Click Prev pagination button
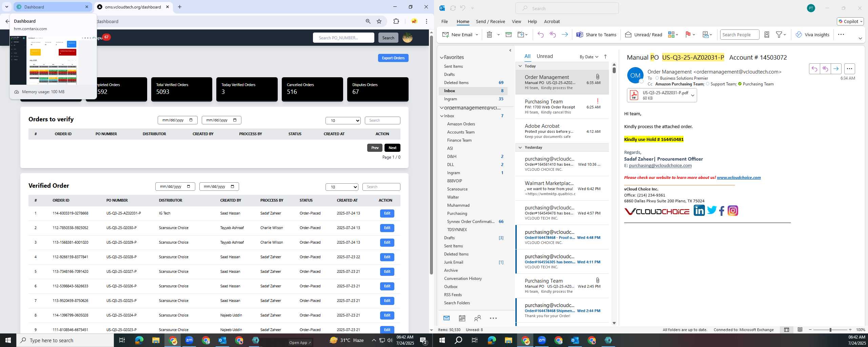 pyautogui.click(x=375, y=148)
